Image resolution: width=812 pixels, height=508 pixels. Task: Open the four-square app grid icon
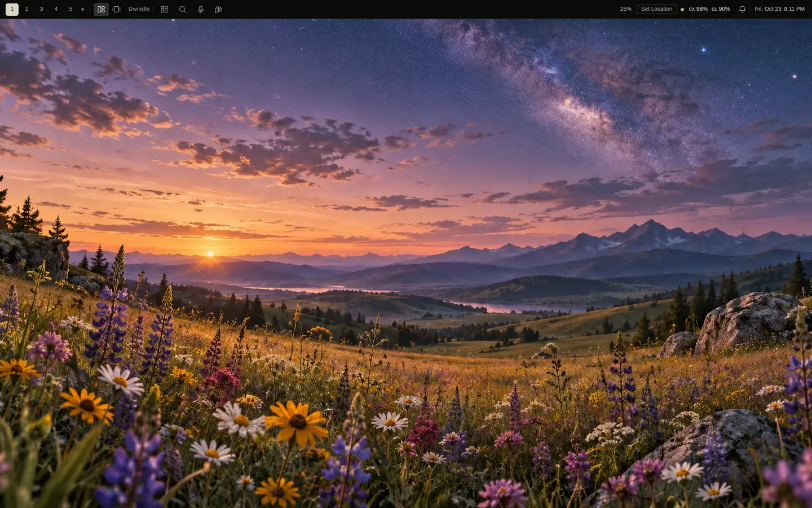[x=164, y=9]
